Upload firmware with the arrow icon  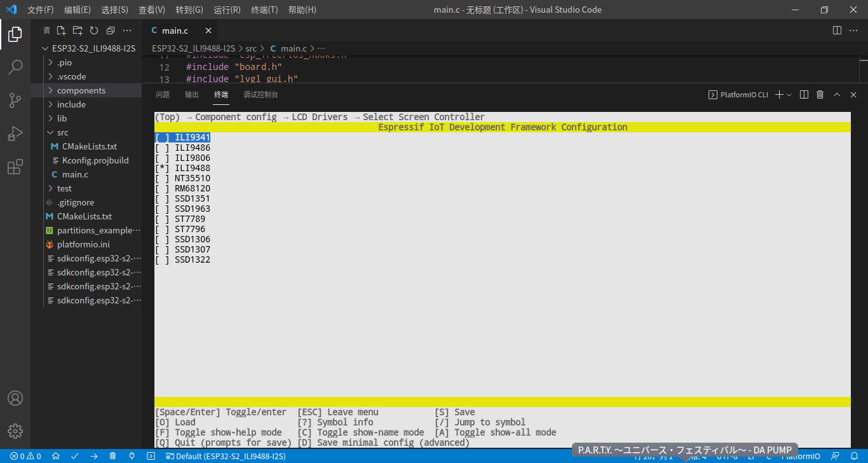pyautogui.click(x=93, y=456)
